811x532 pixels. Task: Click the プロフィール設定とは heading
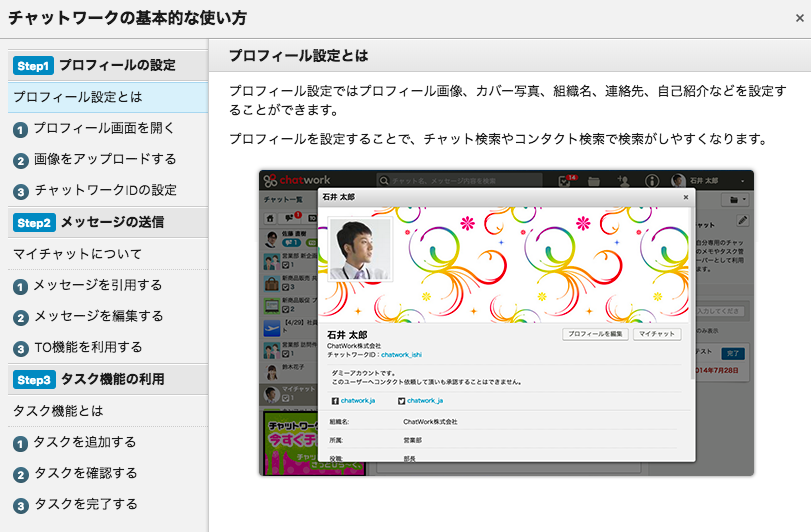pos(298,55)
